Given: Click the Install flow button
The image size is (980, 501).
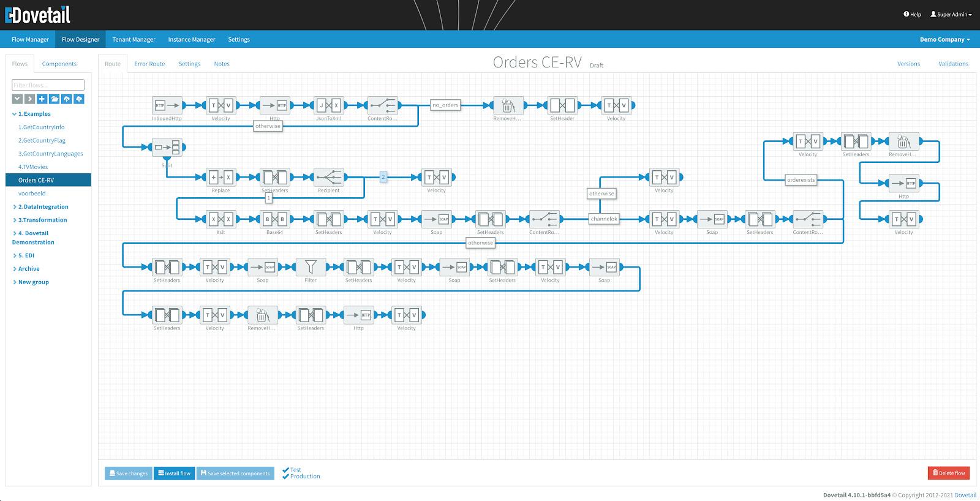Looking at the screenshot, I should 175,473.
